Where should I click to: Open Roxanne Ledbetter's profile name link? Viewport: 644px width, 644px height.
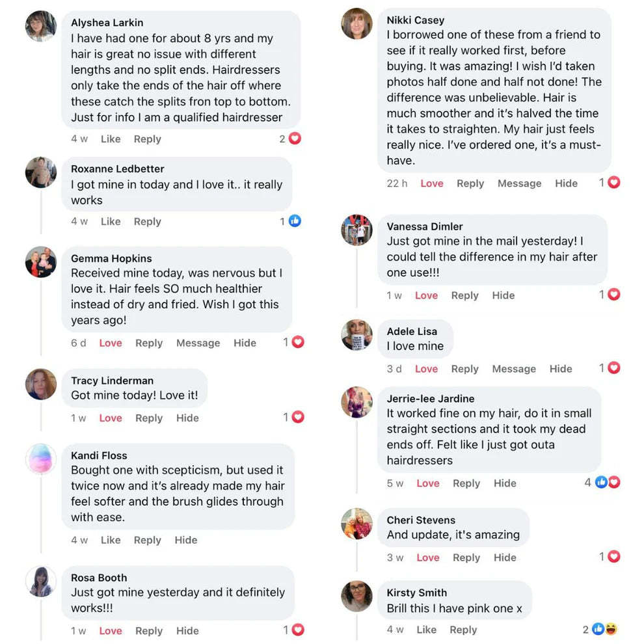(x=117, y=169)
